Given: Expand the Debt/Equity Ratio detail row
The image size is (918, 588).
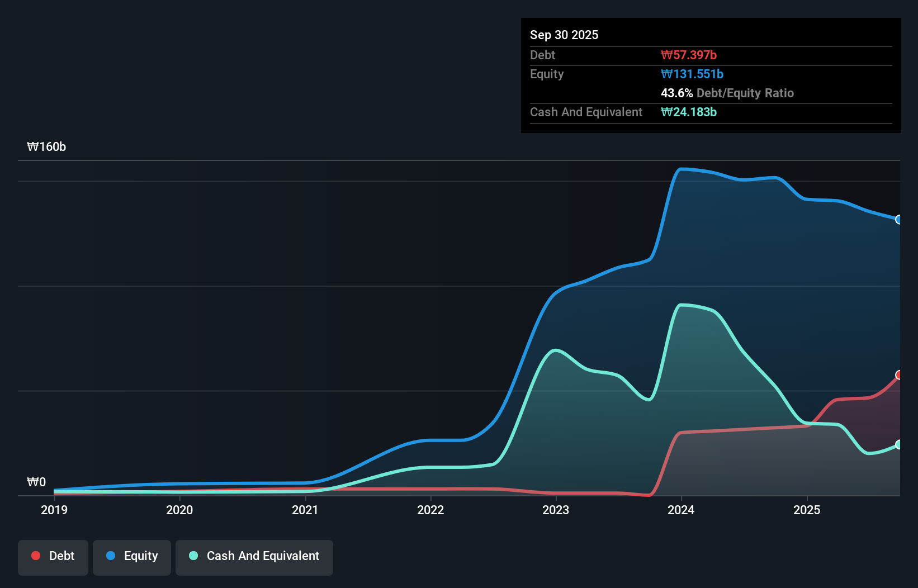Looking at the screenshot, I should pos(727,93).
